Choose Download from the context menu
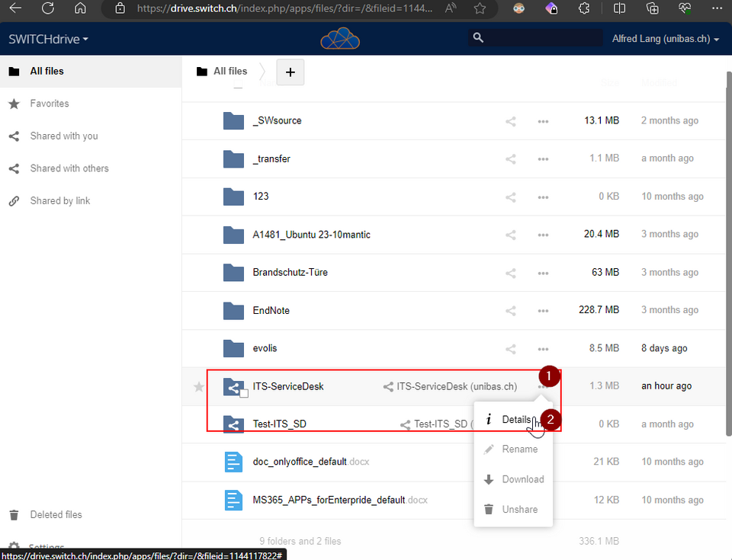This screenshot has width=732, height=560. coord(513,479)
